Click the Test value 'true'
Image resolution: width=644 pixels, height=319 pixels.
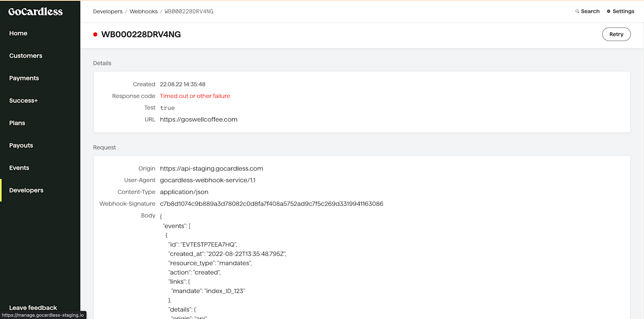167,108
